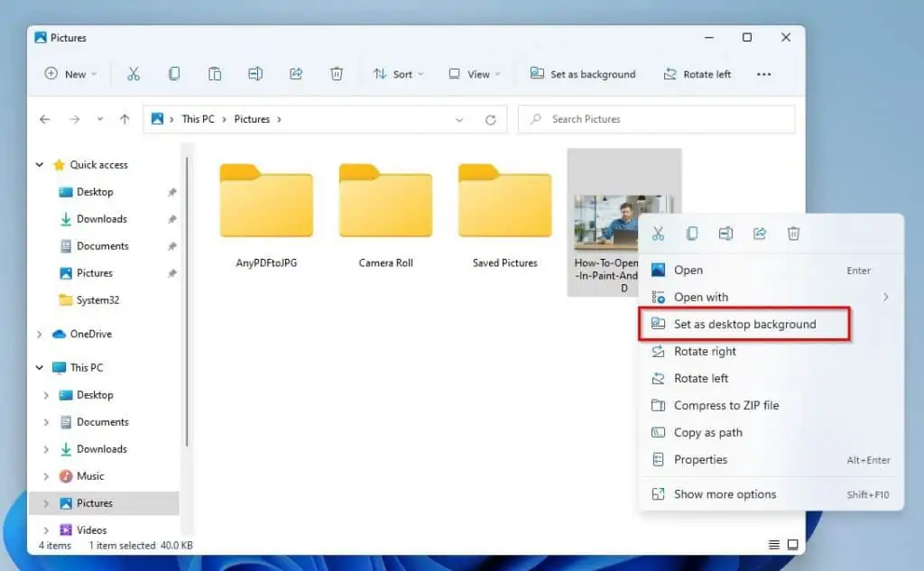Switch to large thumbnails view in the status bar
Screen dimensions: 924x571
[x=791, y=545]
